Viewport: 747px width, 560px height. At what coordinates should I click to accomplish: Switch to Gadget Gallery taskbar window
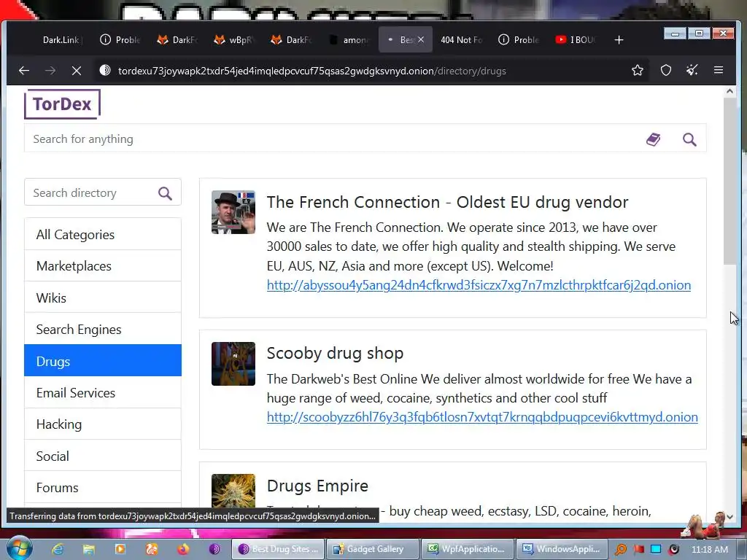pyautogui.click(x=373, y=549)
